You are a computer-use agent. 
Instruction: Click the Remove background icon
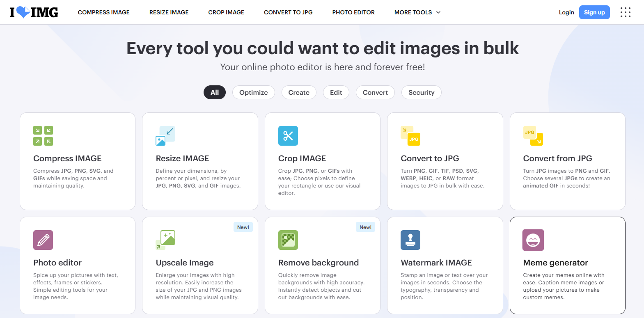tap(288, 240)
